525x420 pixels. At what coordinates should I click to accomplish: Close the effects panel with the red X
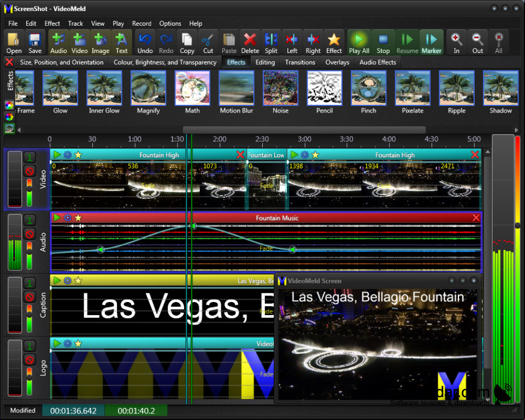click(9, 62)
